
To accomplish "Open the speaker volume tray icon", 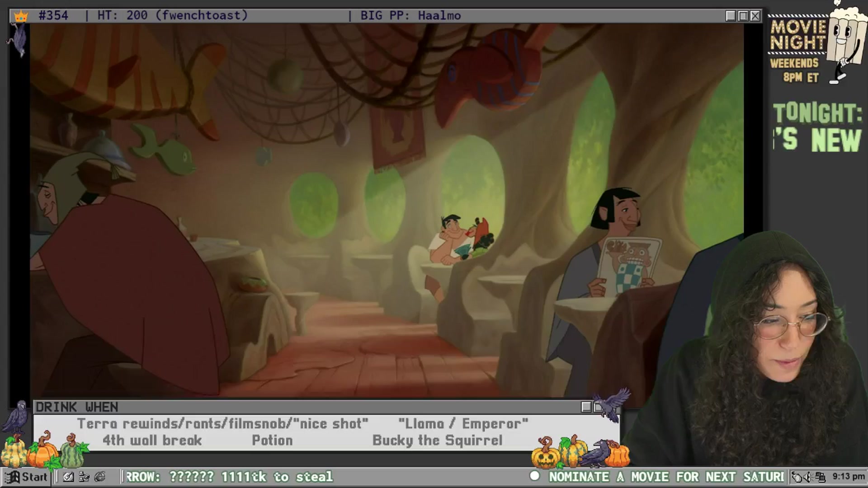I will click(809, 477).
